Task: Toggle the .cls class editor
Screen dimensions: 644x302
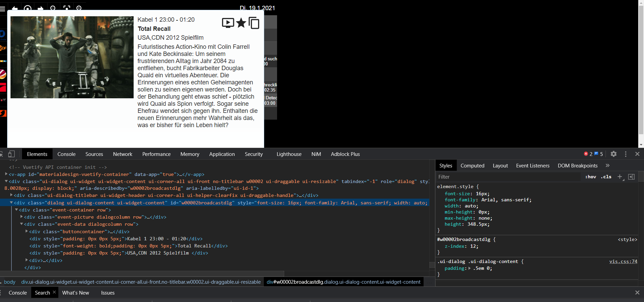Action: point(606,177)
